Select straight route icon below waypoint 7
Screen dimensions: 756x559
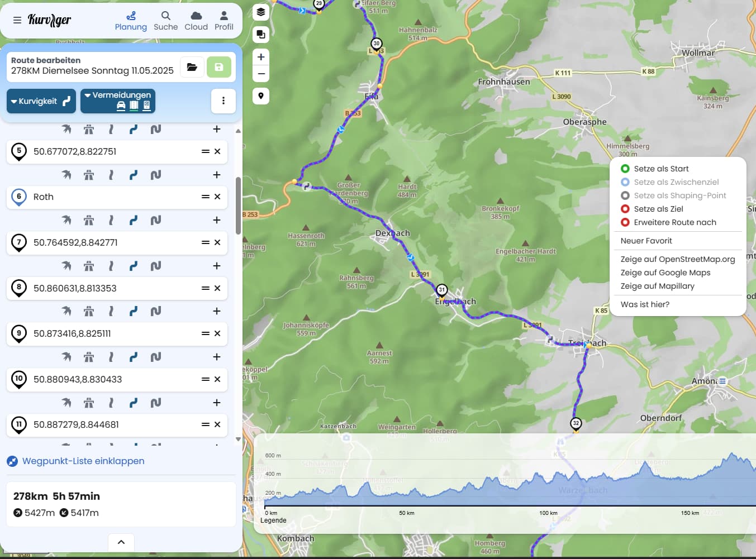[111, 266]
